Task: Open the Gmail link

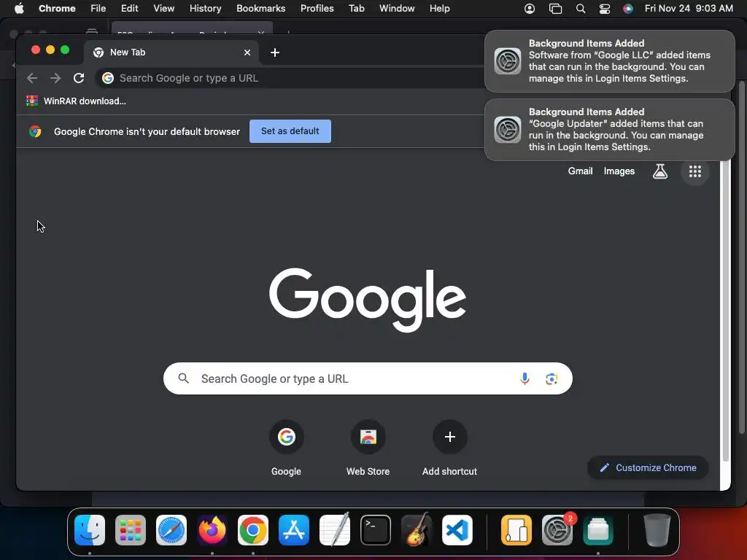Action: point(580,171)
